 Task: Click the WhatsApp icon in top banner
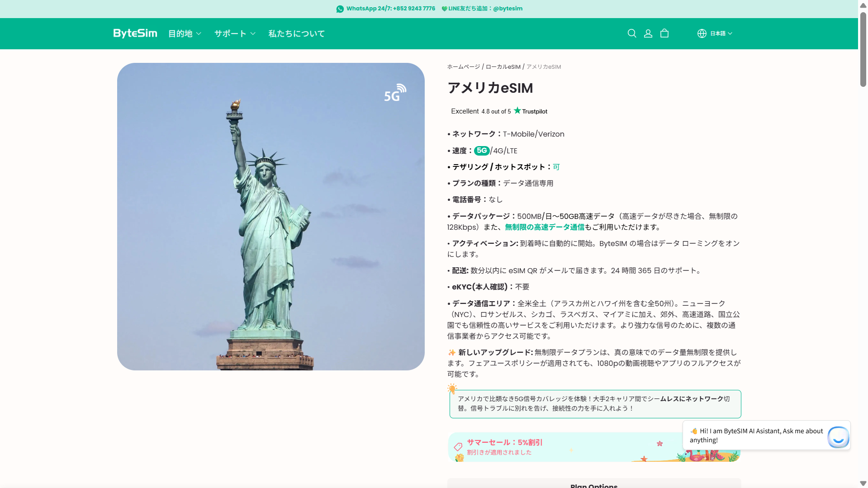[x=340, y=9]
